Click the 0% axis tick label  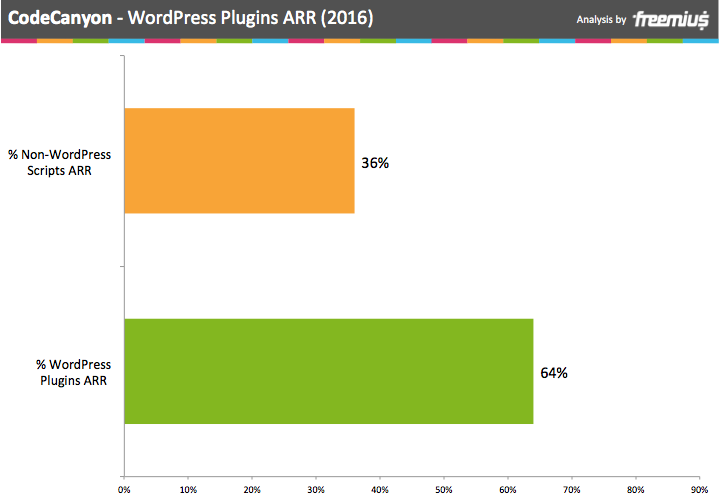pyautogui.click(x=124, y=490)
